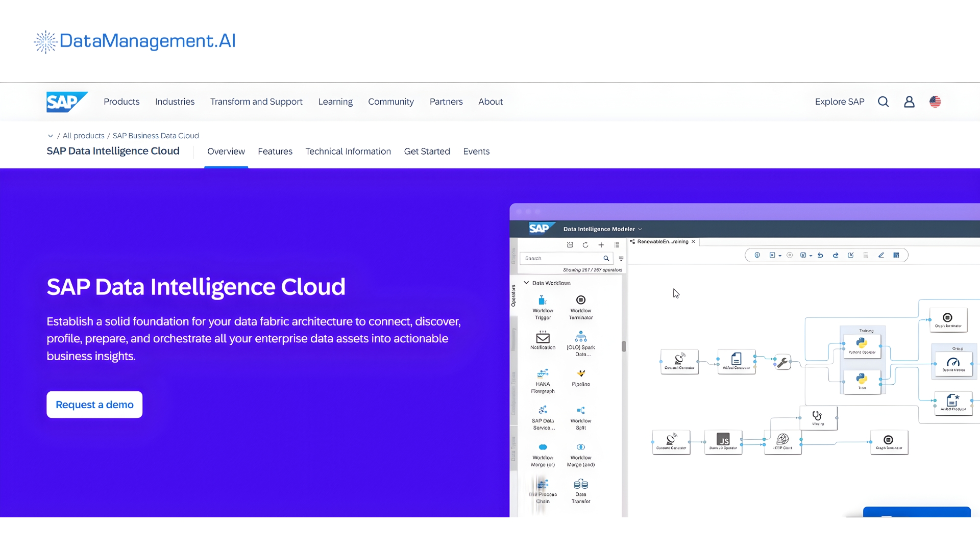Switch to the Features tab
The height and width of the screenshot is (551, 980).
pos(275,152)
